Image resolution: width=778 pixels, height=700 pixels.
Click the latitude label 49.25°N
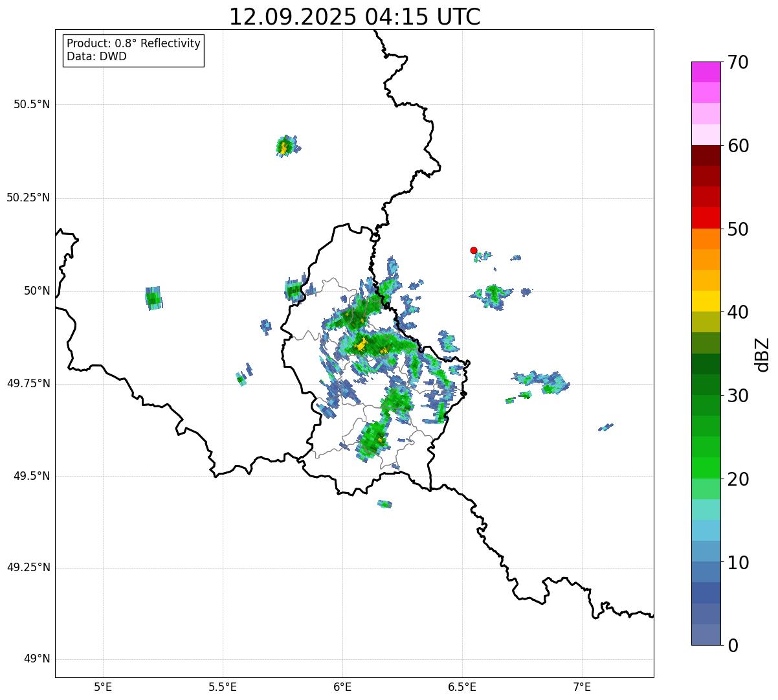(28, 568)
